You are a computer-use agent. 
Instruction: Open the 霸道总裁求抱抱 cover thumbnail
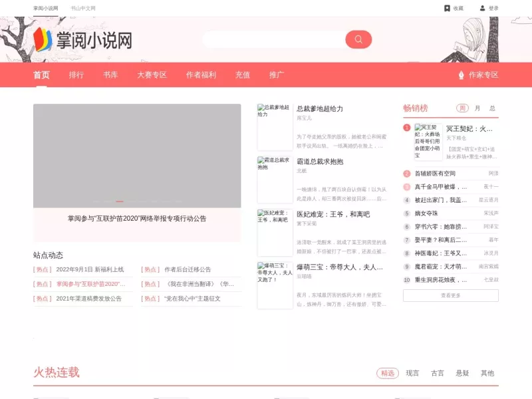pyautogui.click(x=275, y=180)
